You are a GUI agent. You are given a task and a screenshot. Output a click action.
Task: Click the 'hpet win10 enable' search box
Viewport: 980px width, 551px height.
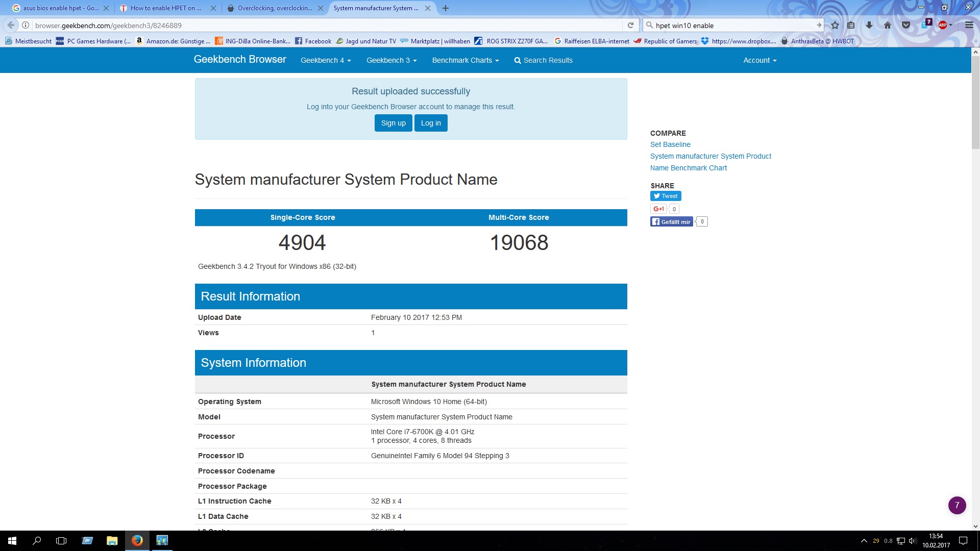pos(733,25)
